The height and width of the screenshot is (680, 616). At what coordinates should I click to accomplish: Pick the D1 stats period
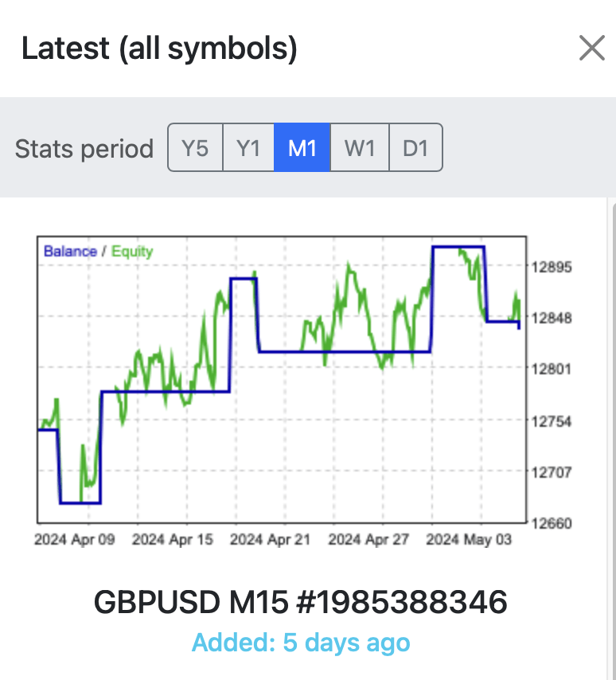click(x=415, y=148)
